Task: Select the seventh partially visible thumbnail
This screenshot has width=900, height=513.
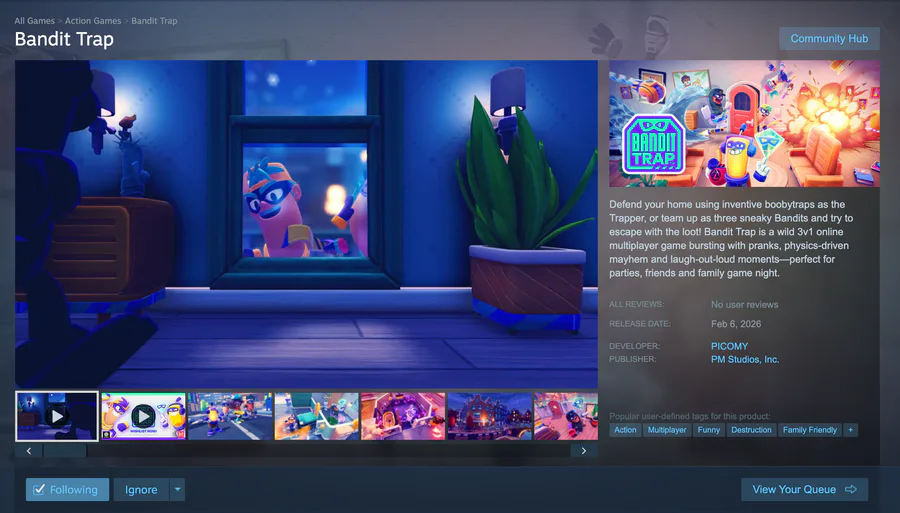Action: tap(566, 416)
